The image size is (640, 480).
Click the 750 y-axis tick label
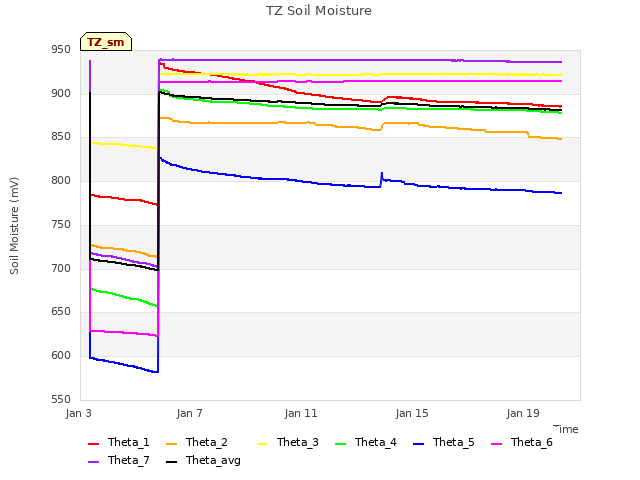tap(61, 224)
